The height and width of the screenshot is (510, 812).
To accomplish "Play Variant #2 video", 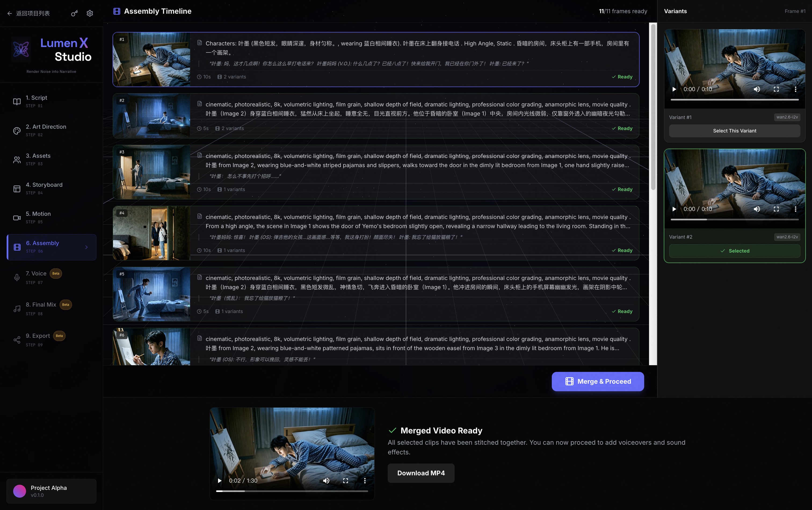I will click(674, 209).
